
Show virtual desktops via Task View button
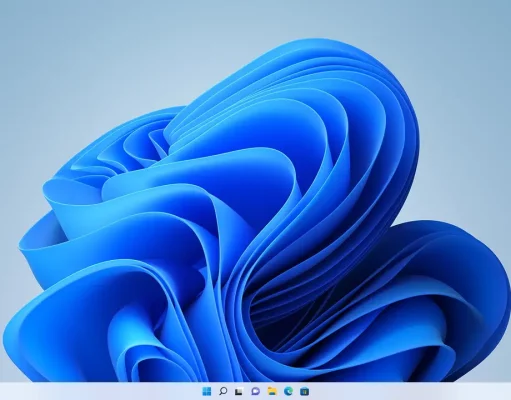239,391
